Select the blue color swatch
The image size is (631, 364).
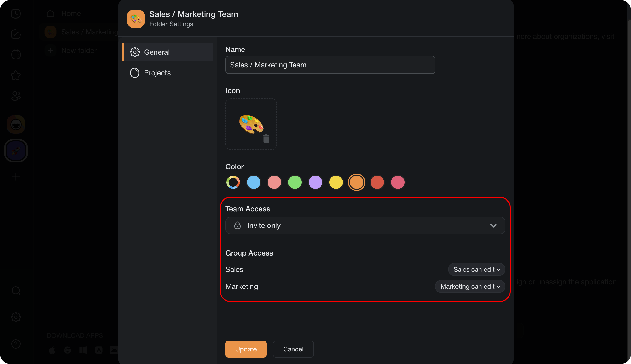point(253,182)
